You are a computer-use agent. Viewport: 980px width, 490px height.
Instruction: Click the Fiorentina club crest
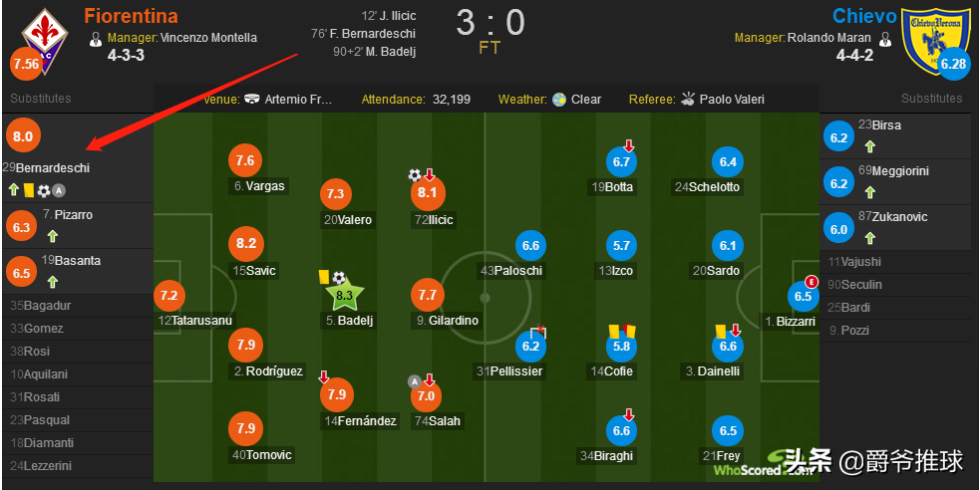click(45, 39)
